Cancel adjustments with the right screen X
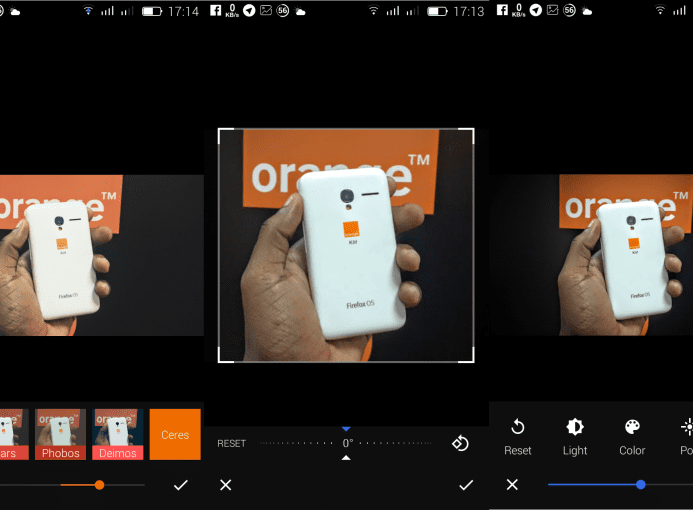The width and height of the screenshot is (693, 510). [x=512, y=485]
